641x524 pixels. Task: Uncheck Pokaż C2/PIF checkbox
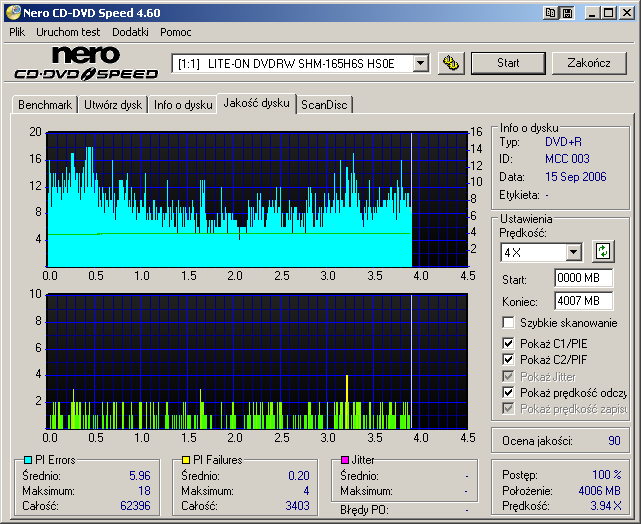click(508, 360)
